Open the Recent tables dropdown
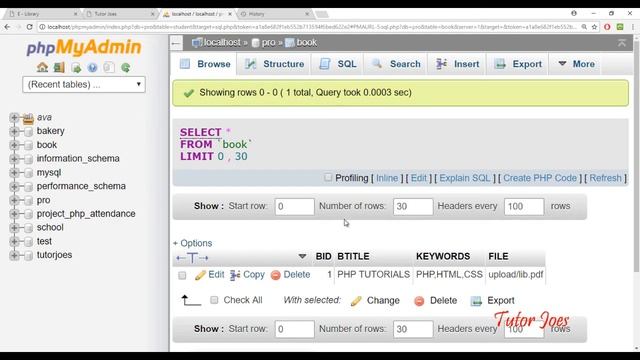640x360 pixels. [x=84, y=84]
